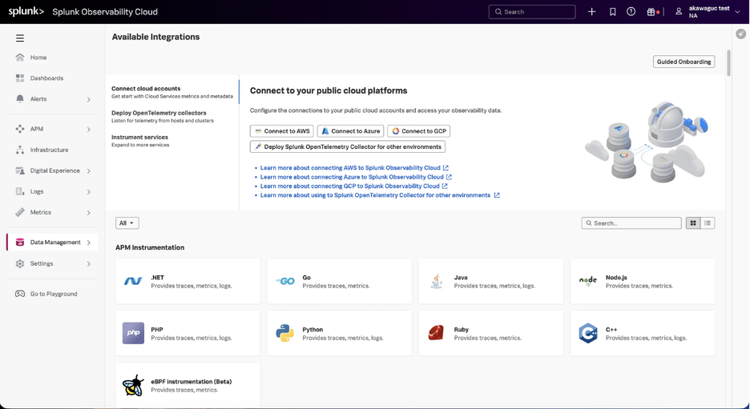Open Learn more about OpenTelemetry Collector link
This screenshot has height=409, width=750.
tap(380, 195)
